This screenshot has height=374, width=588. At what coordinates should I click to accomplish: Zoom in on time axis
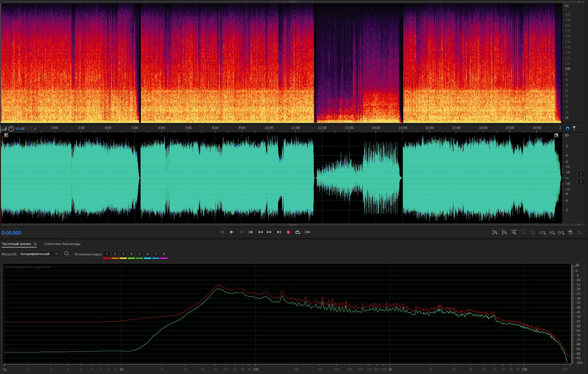pyautogui.click(x=514, y=232)
